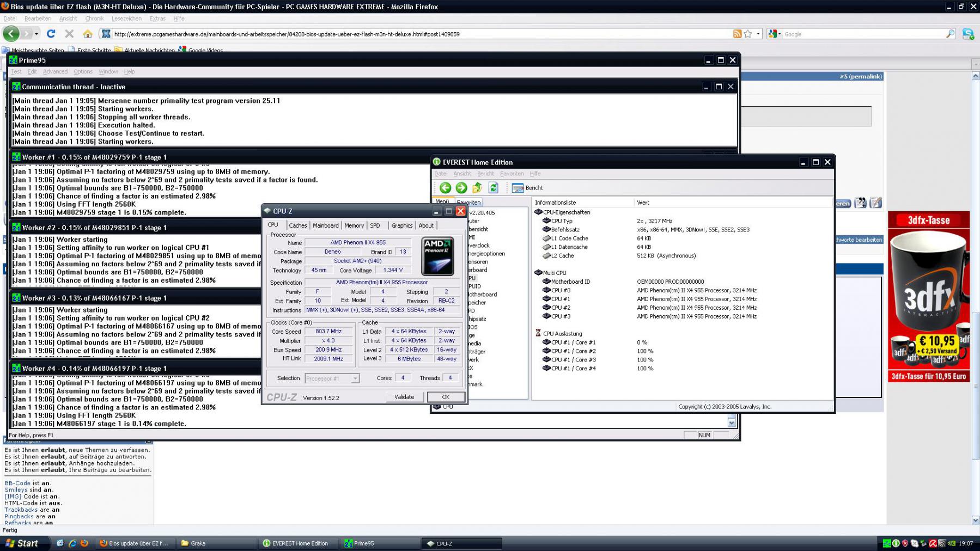Open the address bar history dropdown
Screen dimensions: 980x551
(758, 34)
